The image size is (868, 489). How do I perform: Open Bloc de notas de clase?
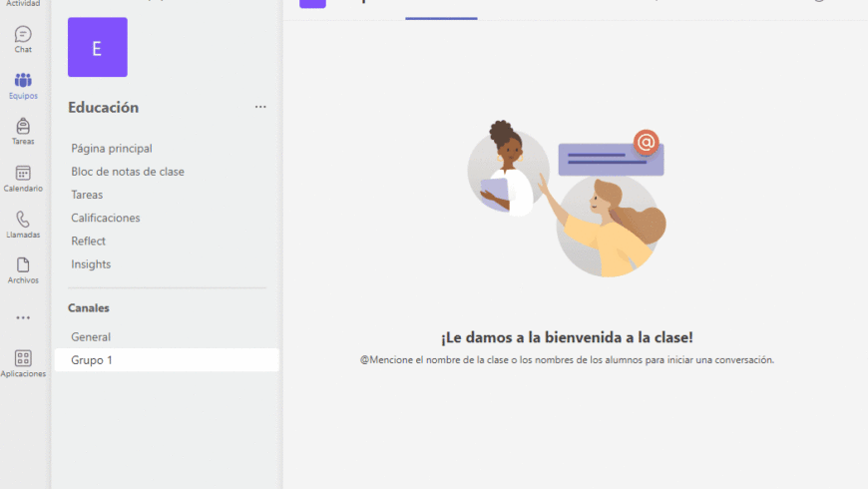pyautogui.click(x=128, y=172)
